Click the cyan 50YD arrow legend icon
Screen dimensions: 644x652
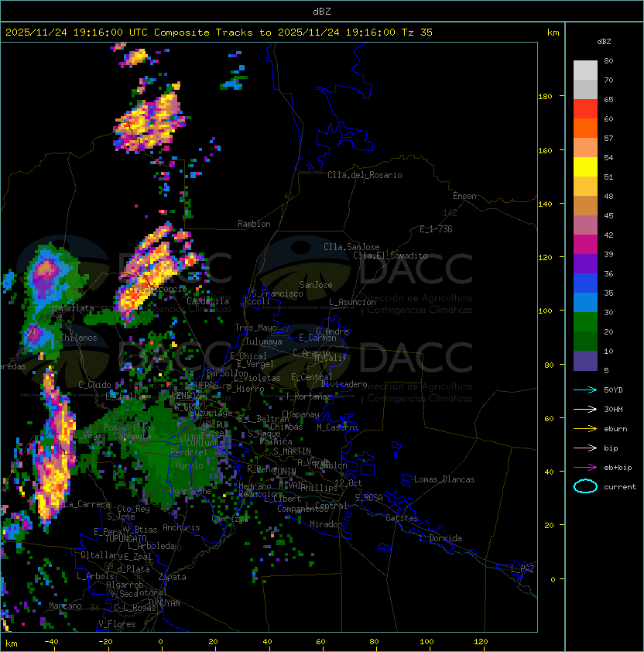pyautogui.click(x=585, y=390)
